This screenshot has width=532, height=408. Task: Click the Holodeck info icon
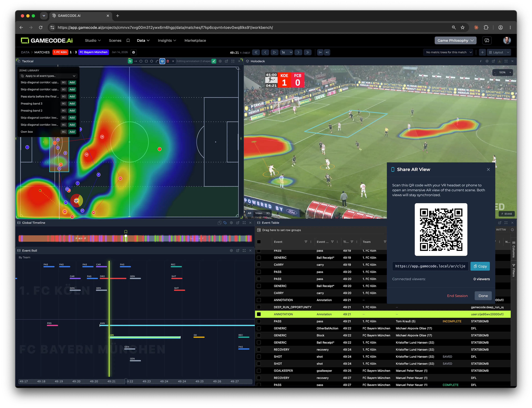click(480, 61)
